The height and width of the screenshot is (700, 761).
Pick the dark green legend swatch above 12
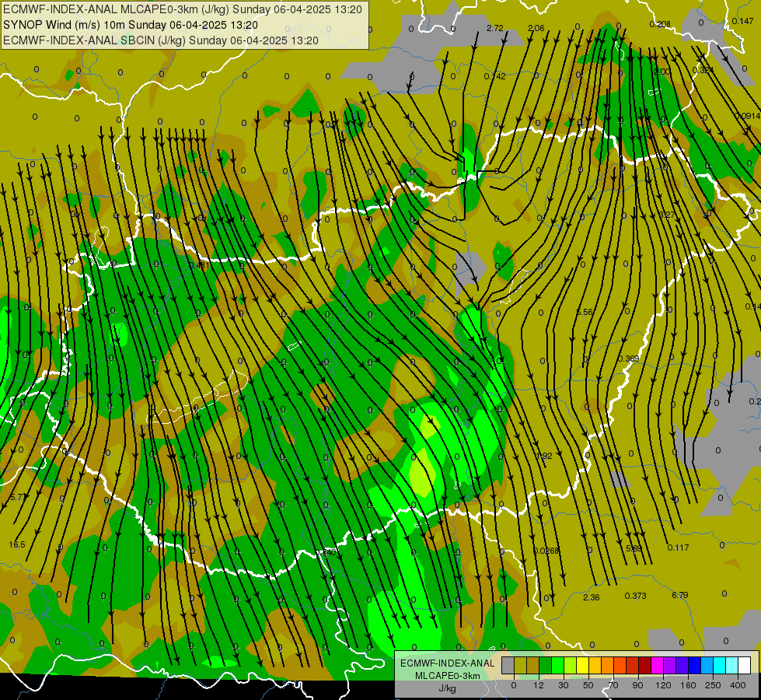point(546,665)
